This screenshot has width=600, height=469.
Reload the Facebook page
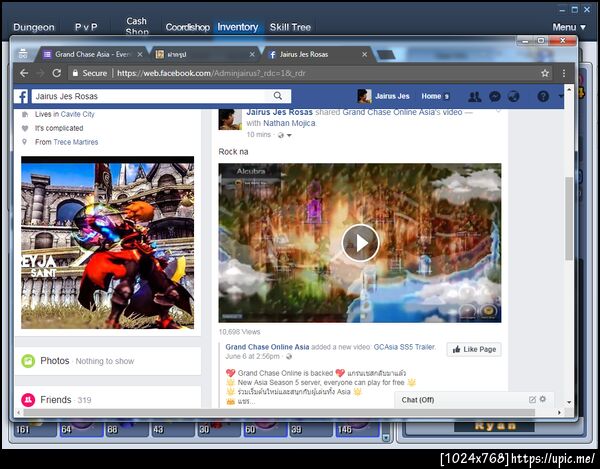tap(57, 73)
